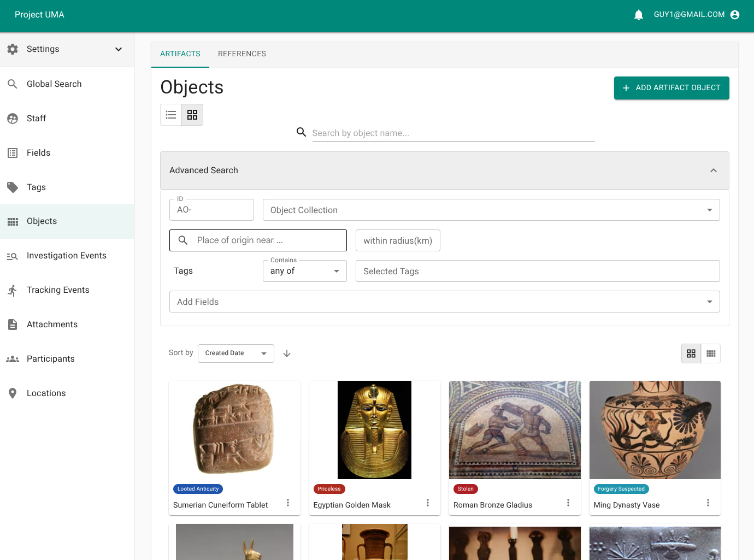Image resolution: width=754 pixels, height=560 pixels.
Task: Click the Project UMA title
Action: [x=39, y=15]
